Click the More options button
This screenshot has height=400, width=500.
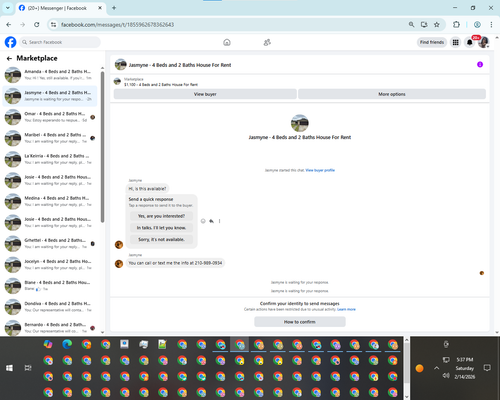[392, 94]
